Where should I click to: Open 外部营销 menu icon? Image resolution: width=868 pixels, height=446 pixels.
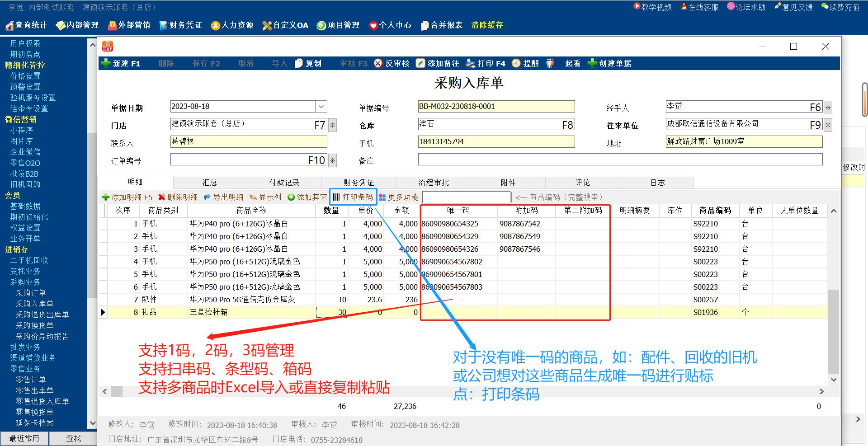(113, 25)
